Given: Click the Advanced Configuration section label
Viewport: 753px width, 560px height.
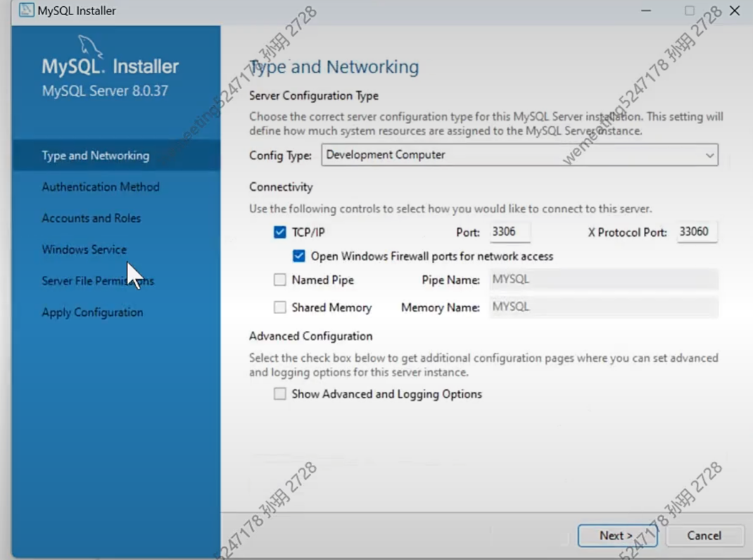Looking at the screenshot, I should coord(311,336).
